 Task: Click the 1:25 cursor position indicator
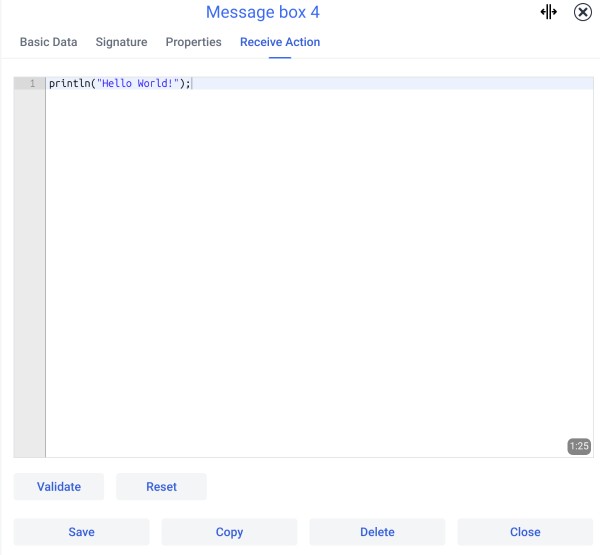tap(579, 446)
